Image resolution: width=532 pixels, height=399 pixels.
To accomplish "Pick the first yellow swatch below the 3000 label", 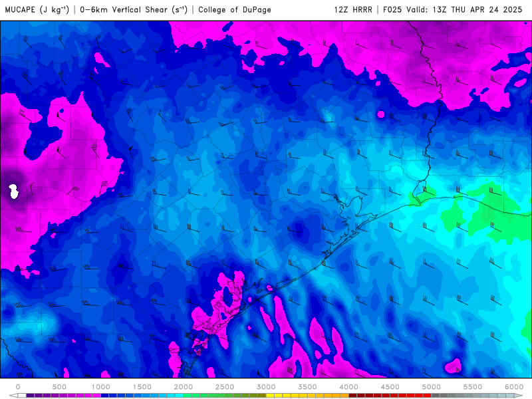I will point(270,396).
